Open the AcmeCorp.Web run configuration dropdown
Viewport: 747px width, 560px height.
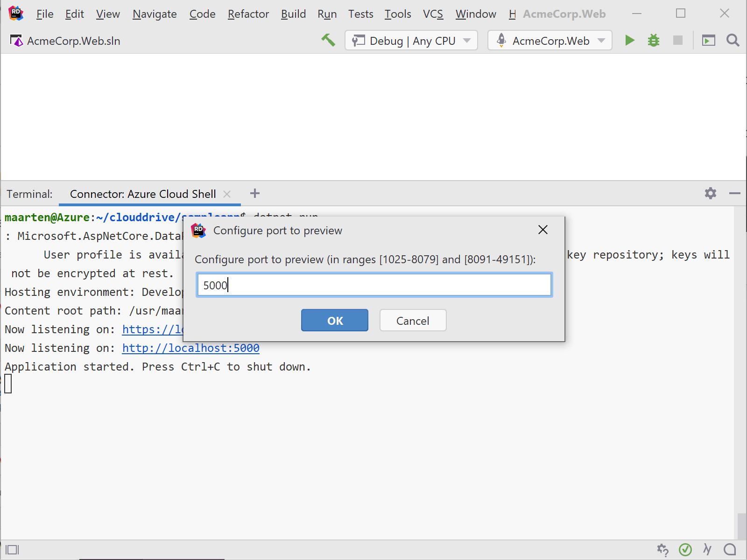(550, 41)
